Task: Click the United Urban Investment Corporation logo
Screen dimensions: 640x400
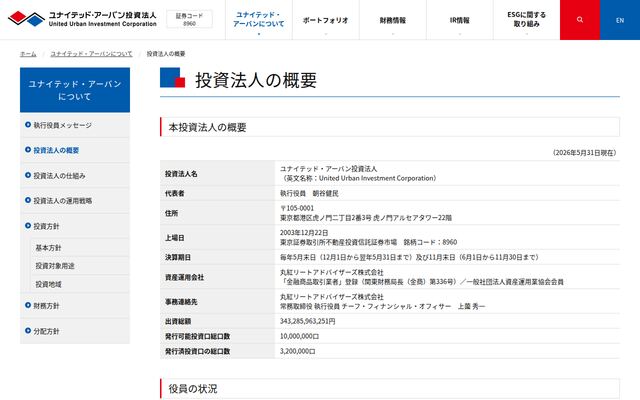Action: pyautogui.click(x=82, y=19)
